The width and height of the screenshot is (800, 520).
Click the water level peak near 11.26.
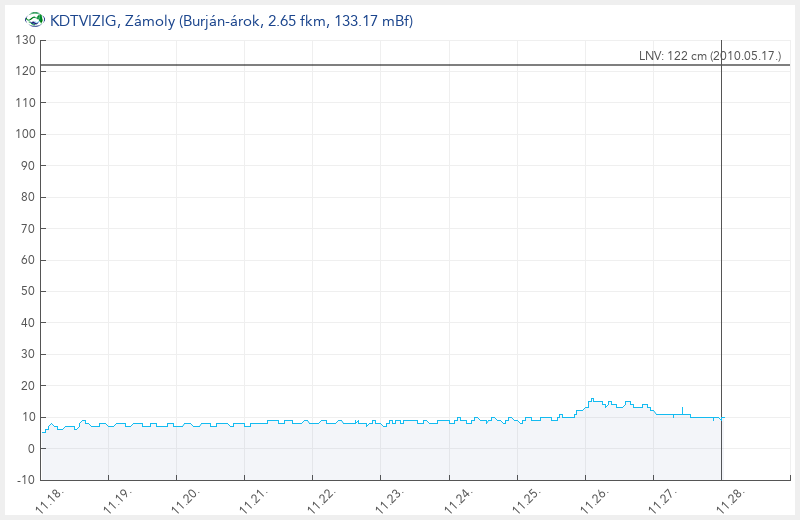592,399
